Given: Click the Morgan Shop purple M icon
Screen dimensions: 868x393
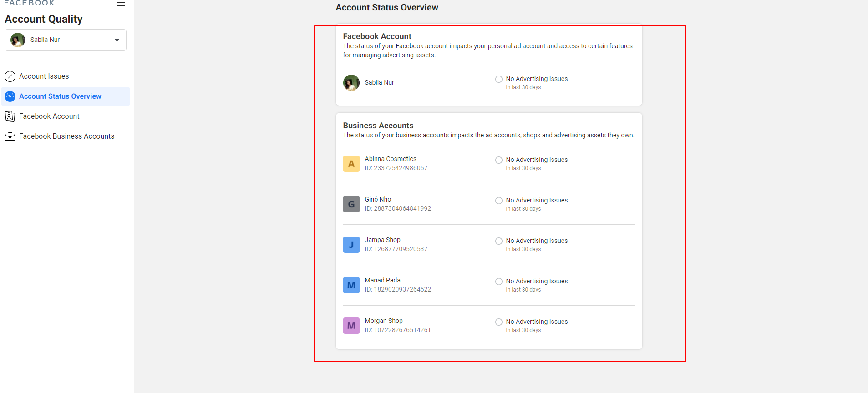Looking at the screenshot, I should [351, 326].
